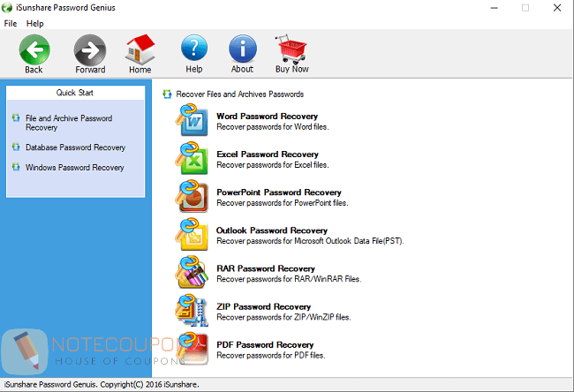Viewport: 574px width, 392px height.
Task: Open Help with the question mark icon
Action: [194, 48]
